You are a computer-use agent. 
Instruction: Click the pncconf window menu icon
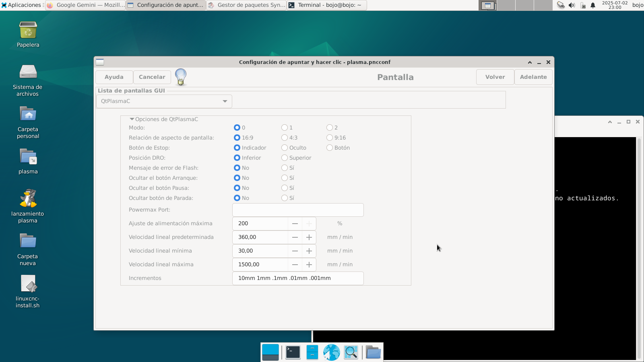click(100, 62)
